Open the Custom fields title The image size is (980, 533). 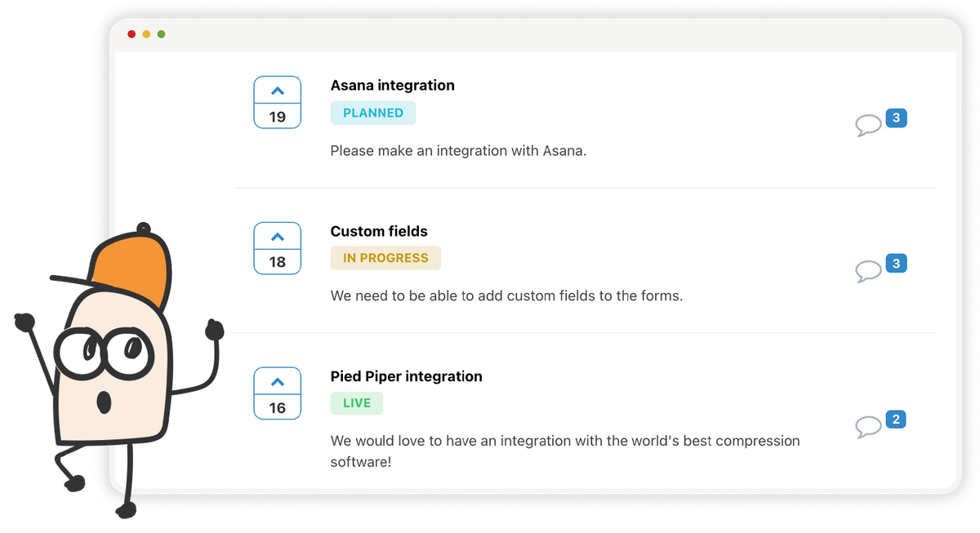tap(379, 231)
